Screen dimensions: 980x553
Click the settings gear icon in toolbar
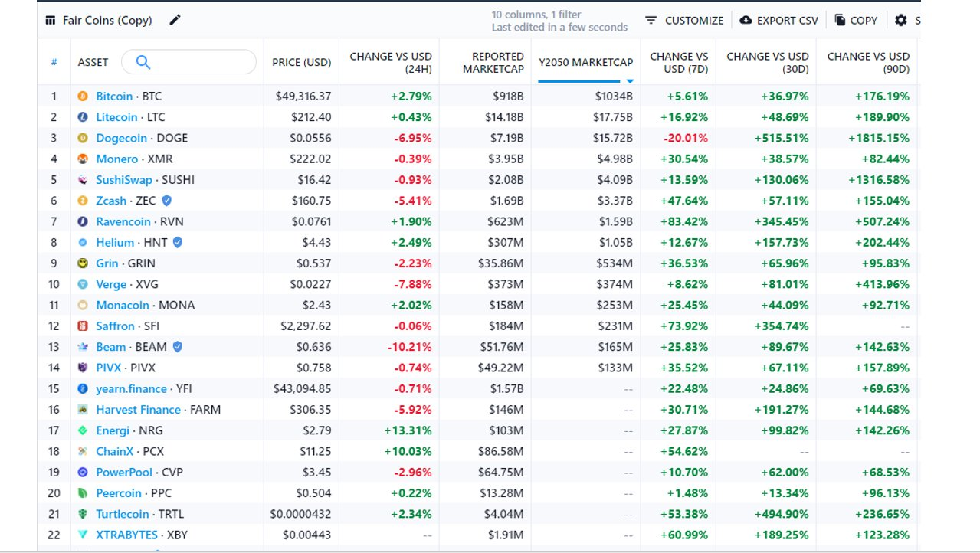pyautogui.click(x=900, y=20)
